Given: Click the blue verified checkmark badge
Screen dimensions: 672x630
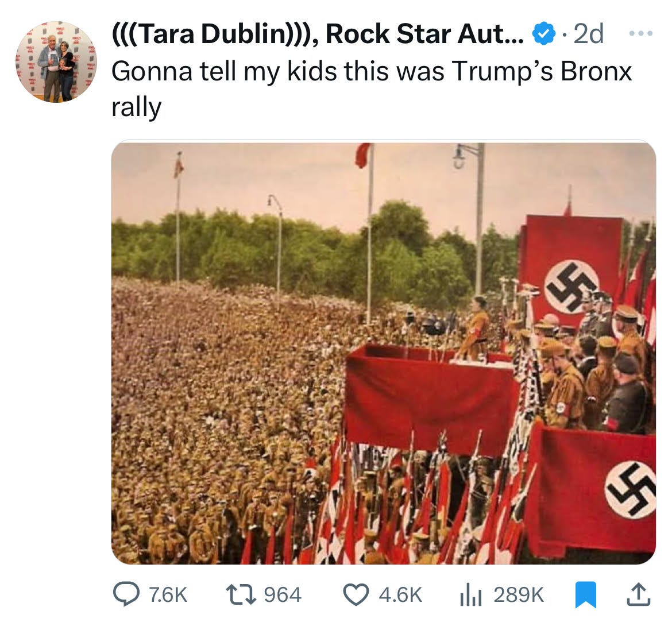Looking at the screenshot, I should click(543, 34).
